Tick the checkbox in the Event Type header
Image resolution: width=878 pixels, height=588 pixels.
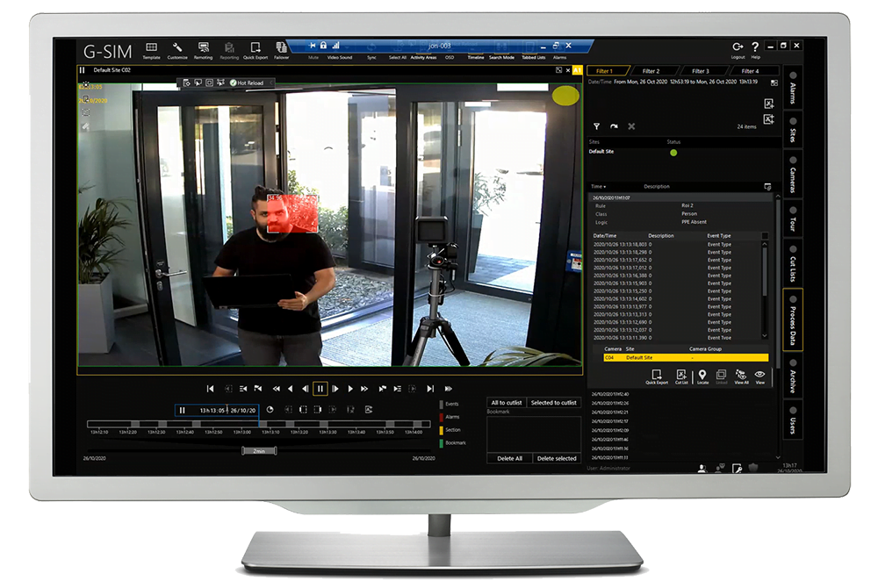coord(764,235)
